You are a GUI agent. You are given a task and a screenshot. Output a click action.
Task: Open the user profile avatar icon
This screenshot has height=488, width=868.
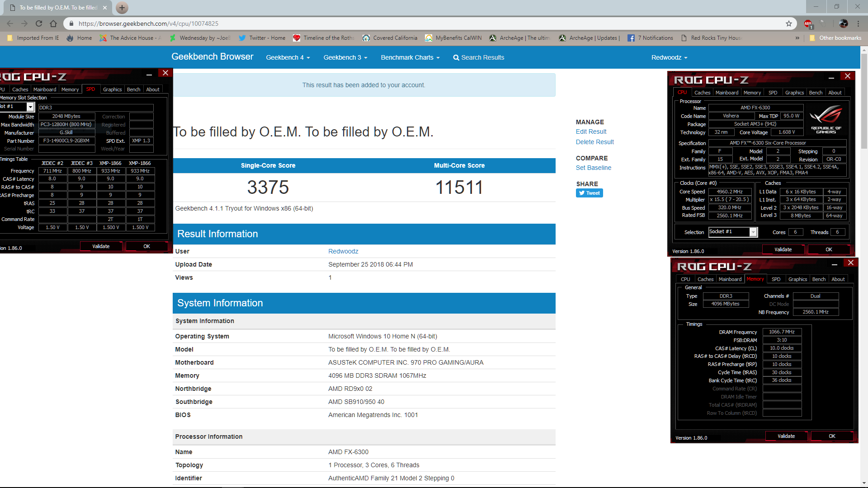coord(843,23)
